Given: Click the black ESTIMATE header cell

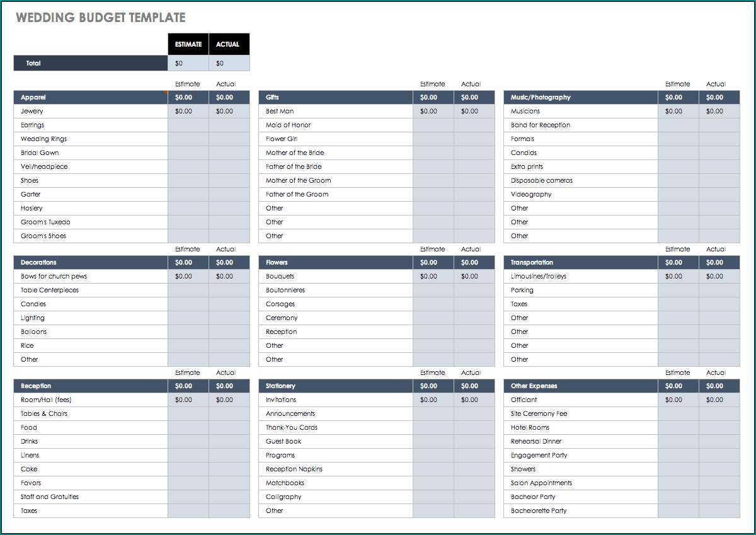Looking at the screenshot, I should click(x=188, y=44).
